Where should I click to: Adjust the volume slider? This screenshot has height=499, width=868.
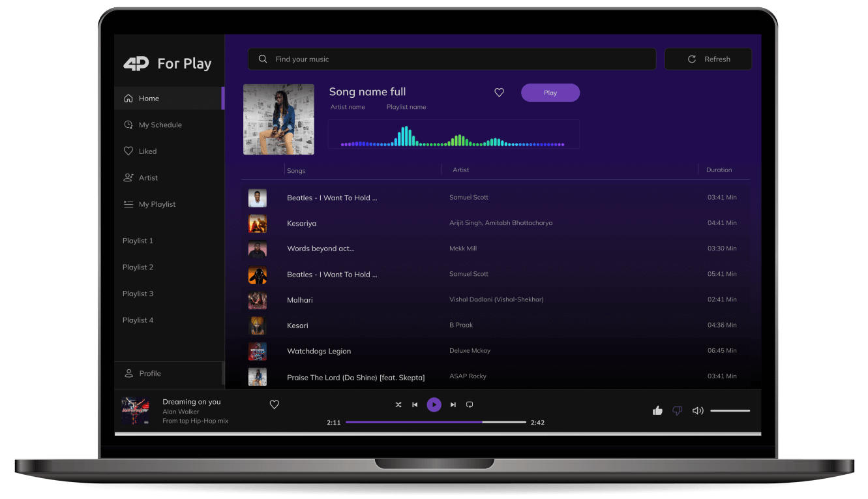[730, 411]
